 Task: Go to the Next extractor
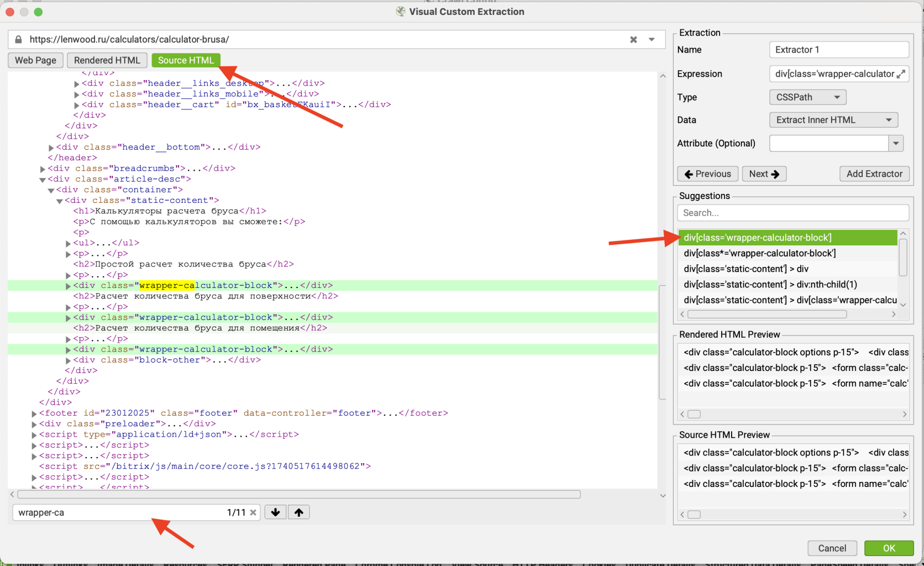764,174
